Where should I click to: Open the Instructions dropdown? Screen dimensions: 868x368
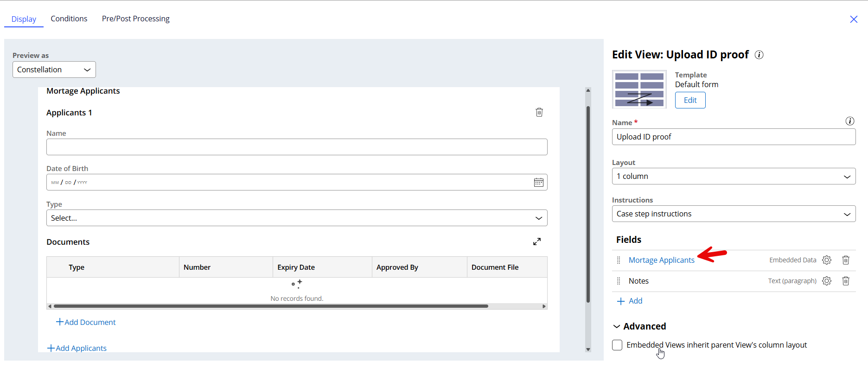pos(734,214)
